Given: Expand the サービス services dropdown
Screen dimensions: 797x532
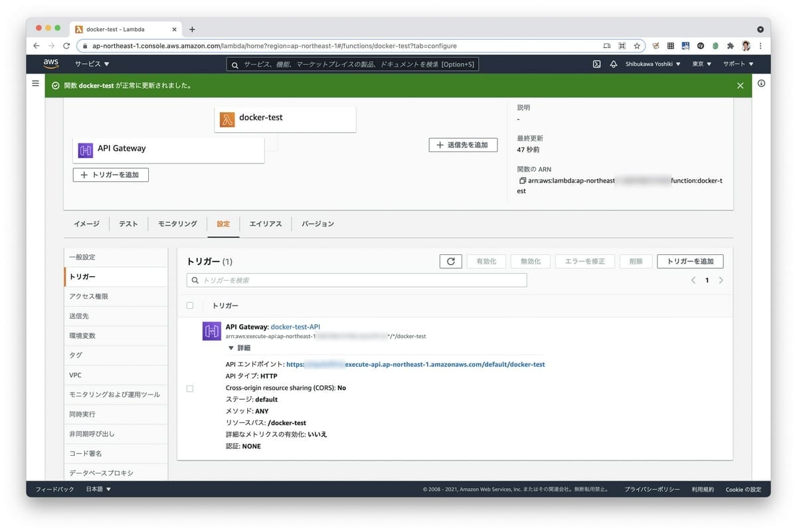Looking at the screenshot, I should (92, 64).
